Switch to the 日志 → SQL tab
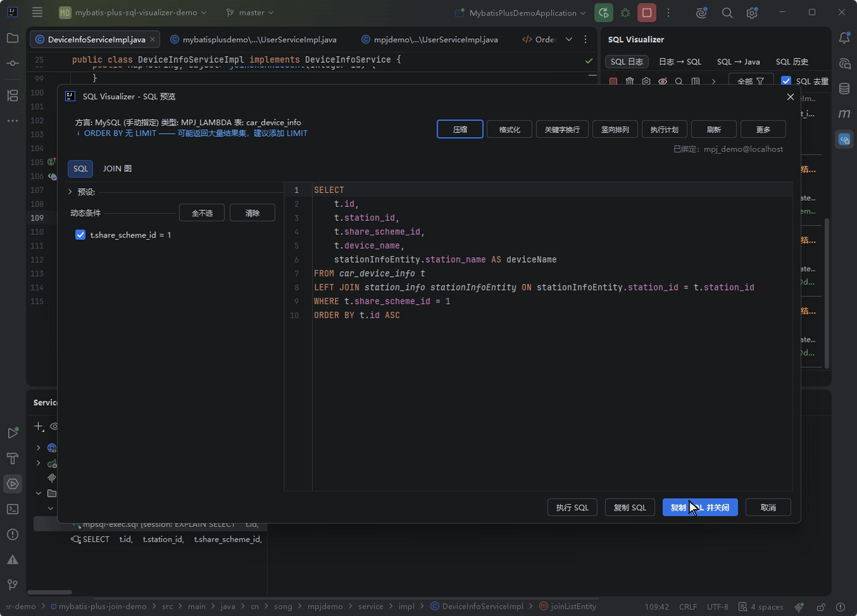This screenshot has height=616, width=857. click(x=680, y=62)
